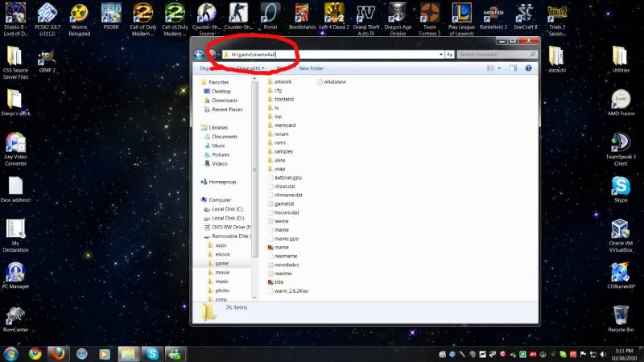
Task: Open the RomCenter desktop shortcut
Action: pos(14,316)
